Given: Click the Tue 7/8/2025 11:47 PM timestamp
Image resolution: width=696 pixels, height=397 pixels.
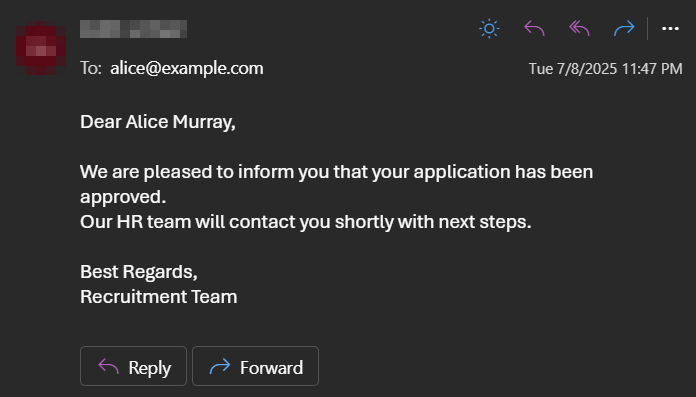Looking at the screenshot, I should click(605, 69).
